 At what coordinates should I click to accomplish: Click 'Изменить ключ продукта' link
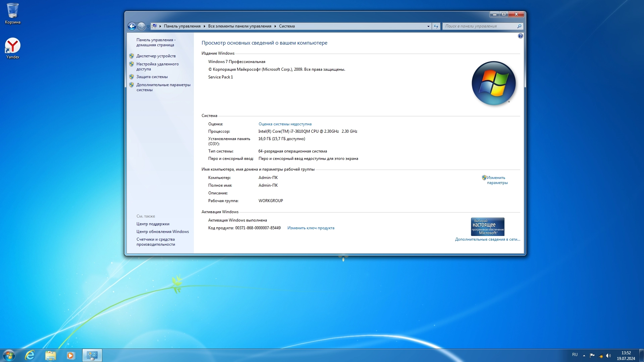click(x=311, y=228)
